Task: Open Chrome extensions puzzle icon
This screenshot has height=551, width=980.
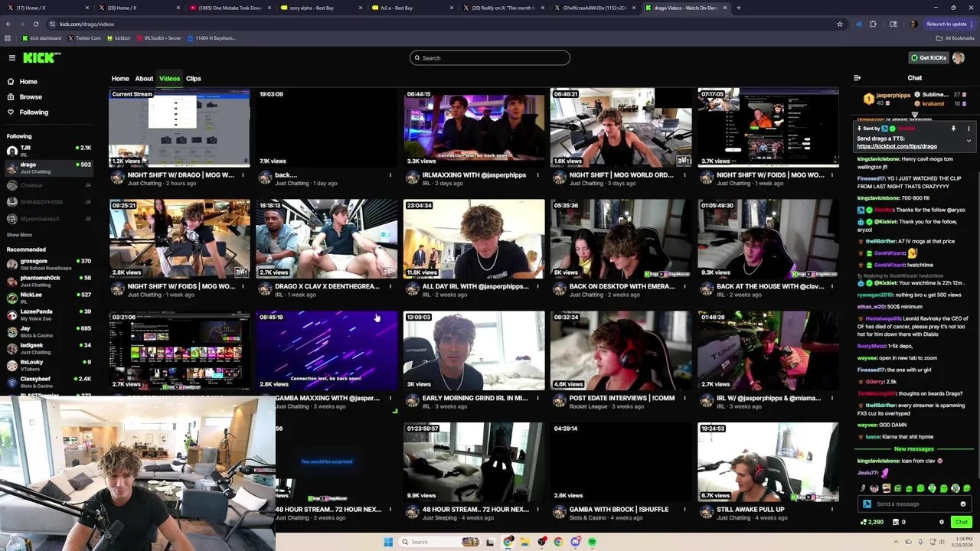Action: (x=873, y=24)
